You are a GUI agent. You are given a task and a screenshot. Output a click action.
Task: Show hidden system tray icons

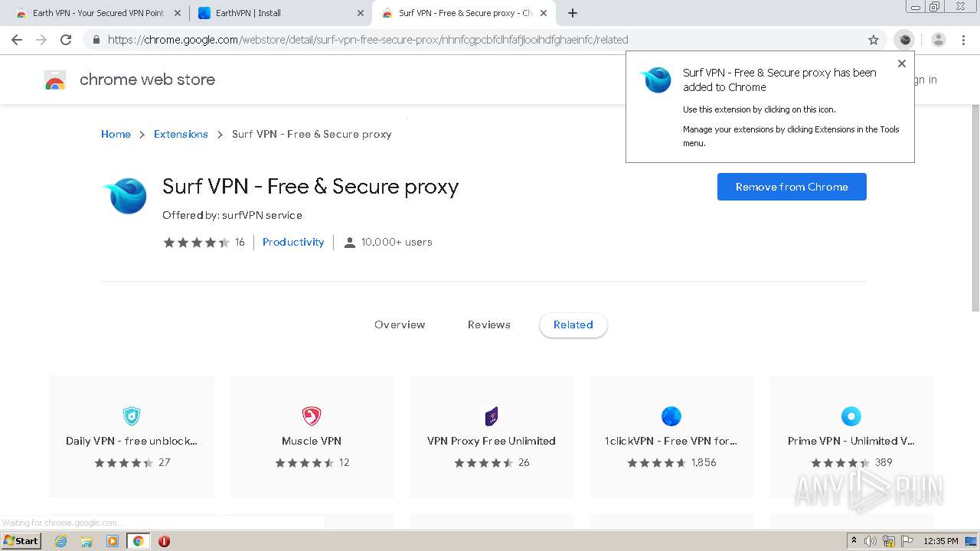[854, 541]
